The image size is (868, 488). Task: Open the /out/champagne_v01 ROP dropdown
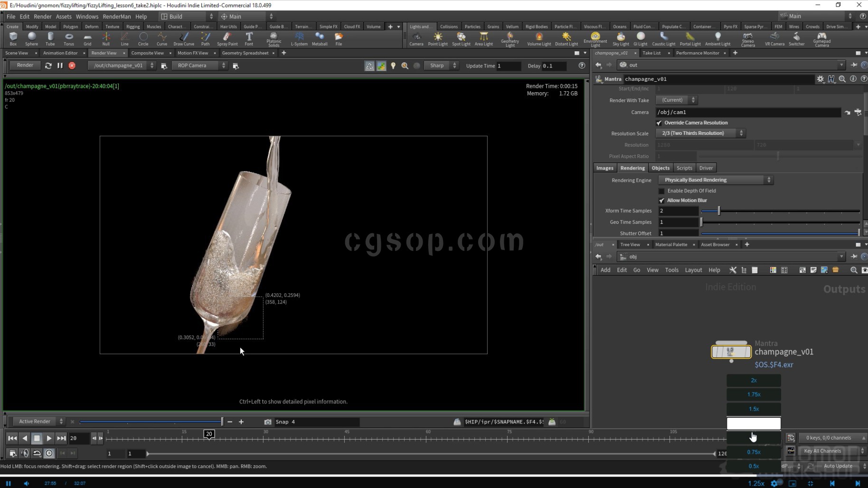122,66
